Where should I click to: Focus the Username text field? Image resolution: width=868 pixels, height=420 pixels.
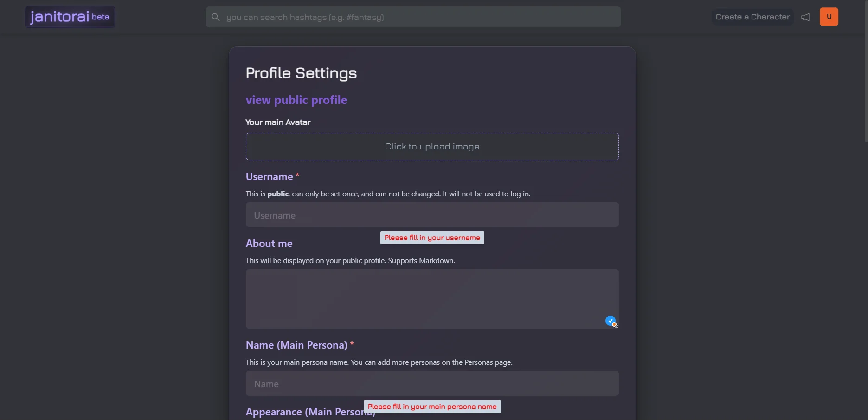(x=432, y=215)
